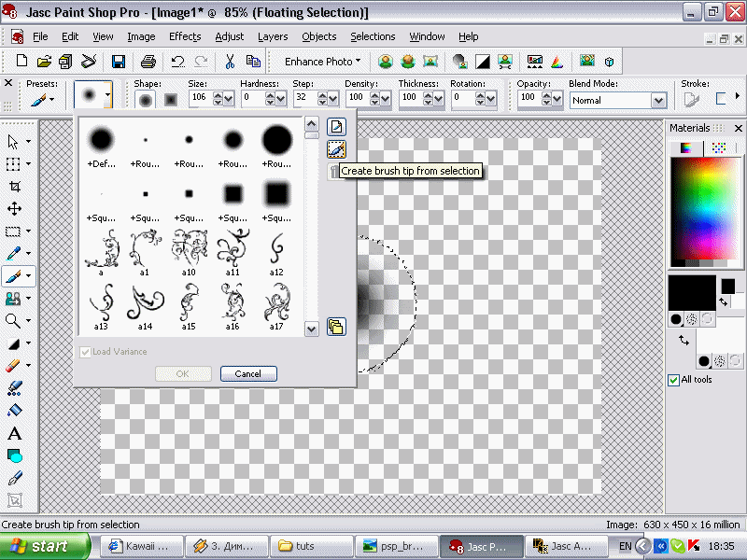Select the a12 brush thumbnail
Screen dimensions: 747x560
[276, 253]
